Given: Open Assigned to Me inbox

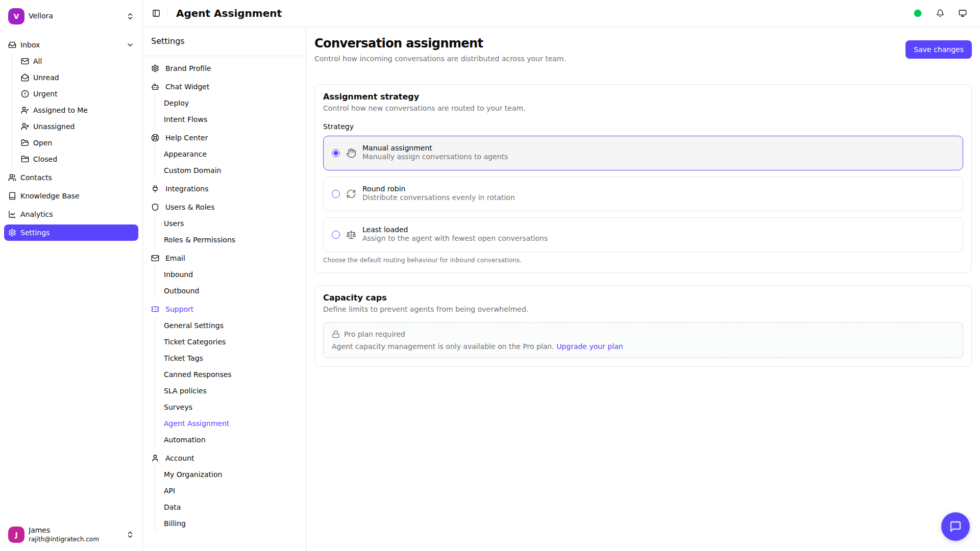Looking at the screenshot, I should pos(77,110).
